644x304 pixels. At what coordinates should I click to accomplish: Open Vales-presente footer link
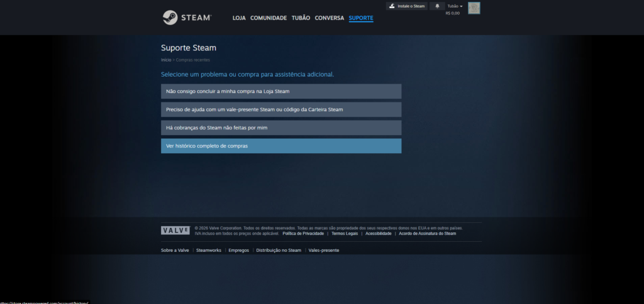pyautogui.click(x=324, y=250)
